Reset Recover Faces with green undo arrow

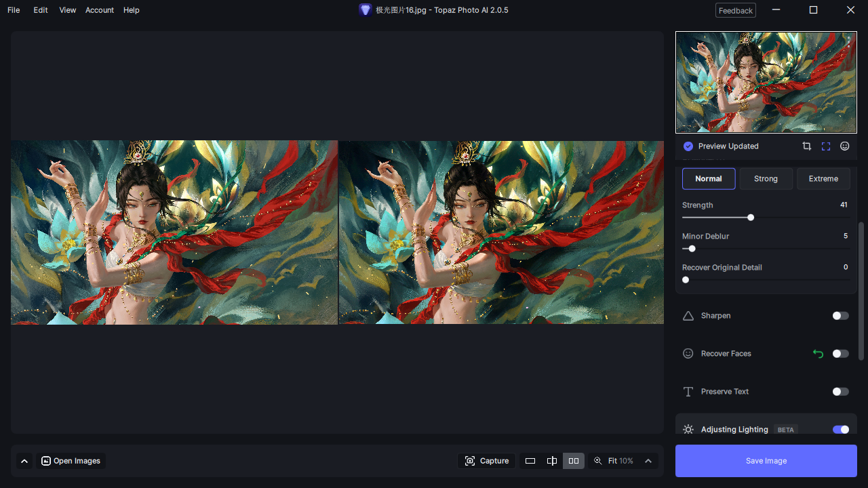[x=818, y=354]
